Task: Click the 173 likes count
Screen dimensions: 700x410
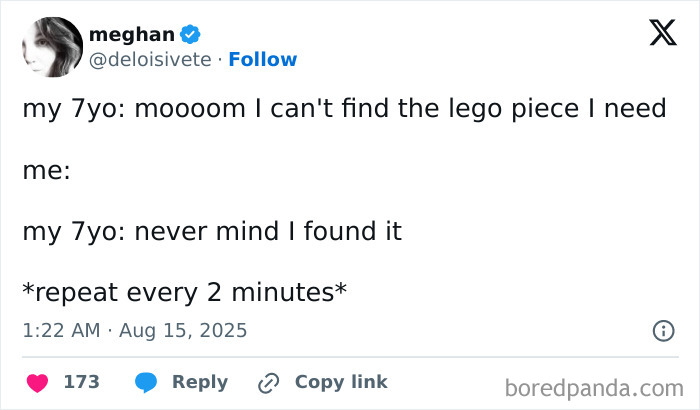Action: tap(81, 382)
